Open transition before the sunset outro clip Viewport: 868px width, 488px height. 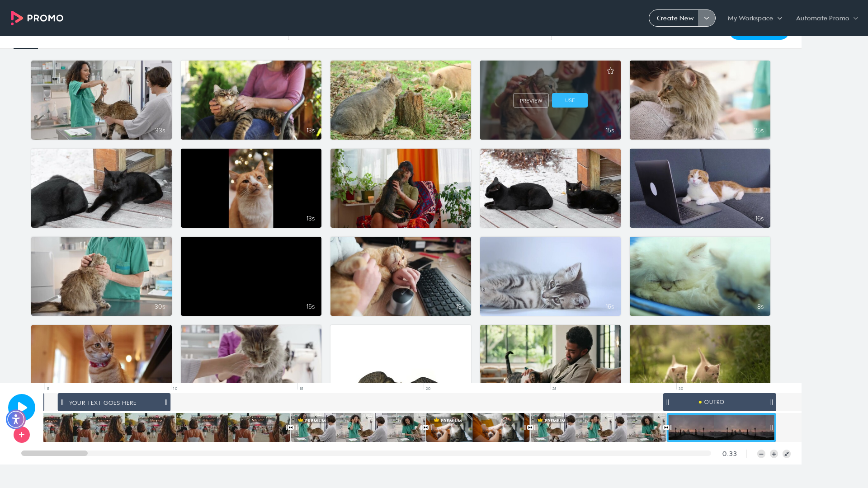[666, 427]
